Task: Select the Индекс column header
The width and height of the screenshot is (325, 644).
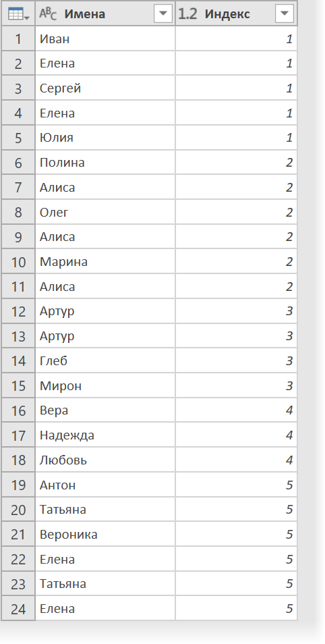Action: click(x=236, y=14)
